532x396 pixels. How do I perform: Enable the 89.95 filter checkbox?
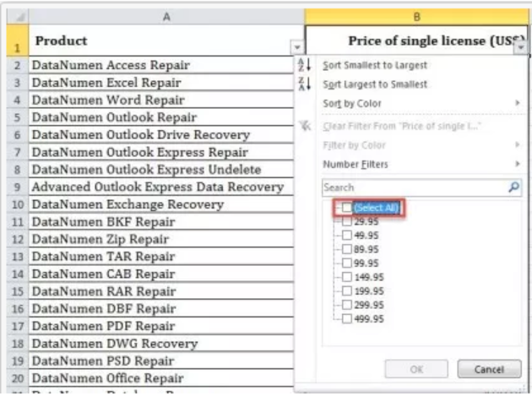click(347, 249)
